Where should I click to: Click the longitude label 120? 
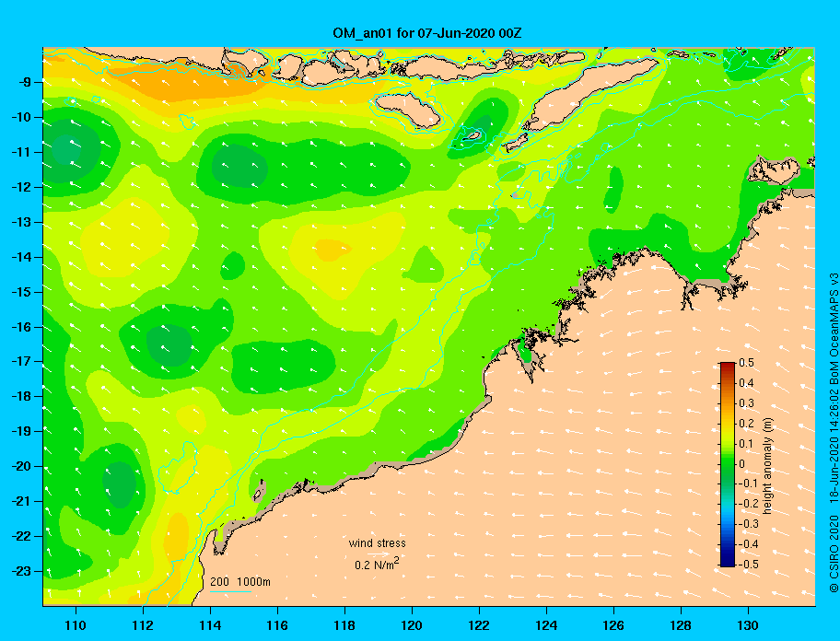412,625
